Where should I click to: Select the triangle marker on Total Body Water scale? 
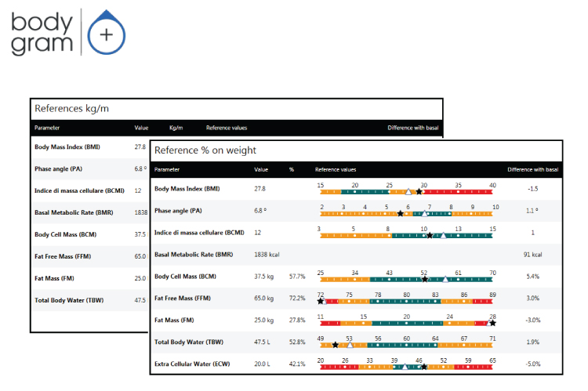click(x=350, y=344)
